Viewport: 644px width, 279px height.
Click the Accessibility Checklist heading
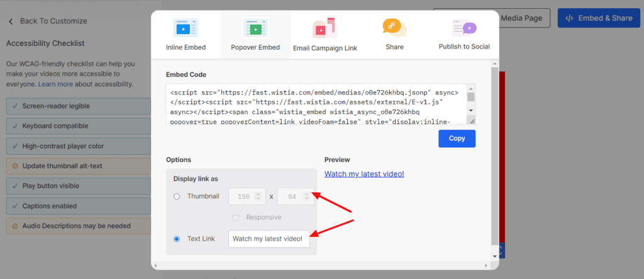[x=45, y=43]
